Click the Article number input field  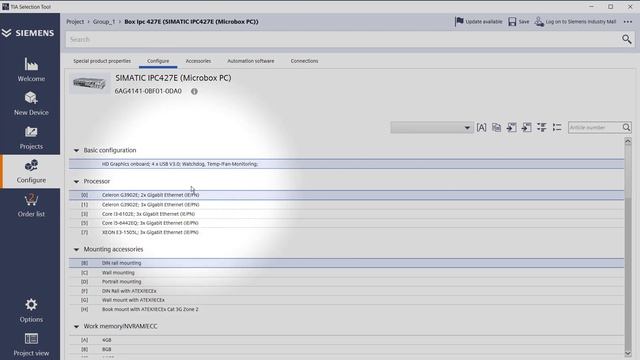coord(595,127)
